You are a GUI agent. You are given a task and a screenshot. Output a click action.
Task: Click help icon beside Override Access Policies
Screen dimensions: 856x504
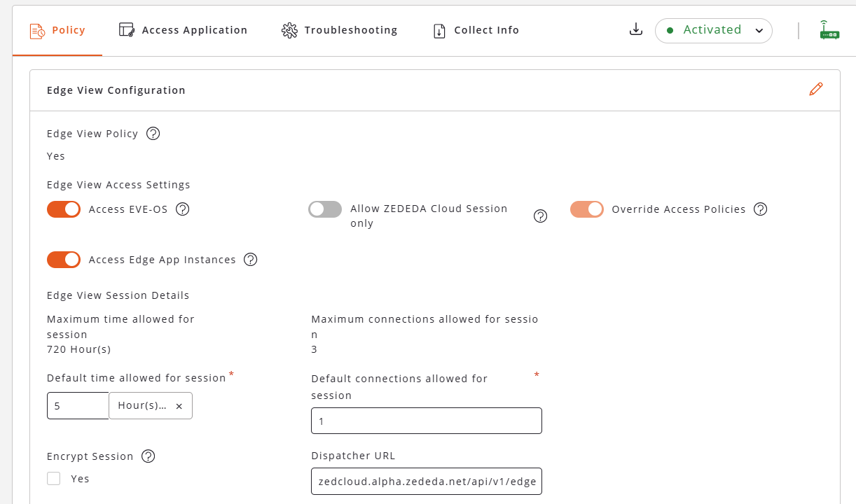point(761,209)
